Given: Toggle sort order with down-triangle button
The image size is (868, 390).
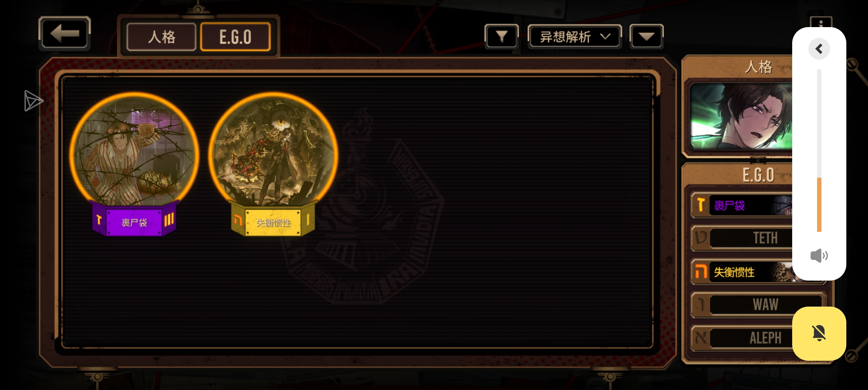Looking at the screenshot, I should pyautogui.click(x=646, y=36).
